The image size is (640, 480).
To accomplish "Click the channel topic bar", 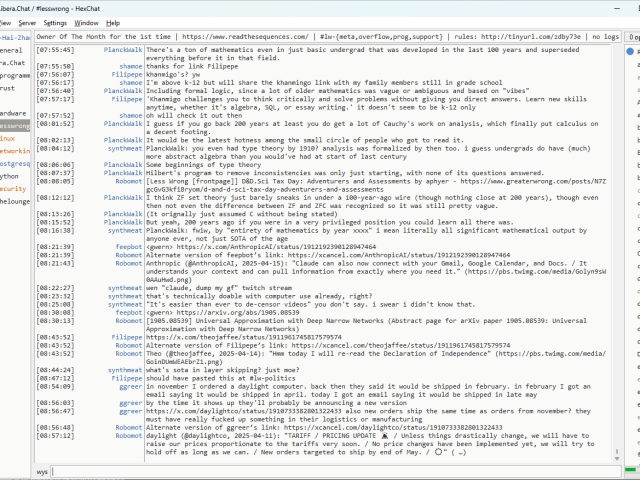I will [328, 37].
